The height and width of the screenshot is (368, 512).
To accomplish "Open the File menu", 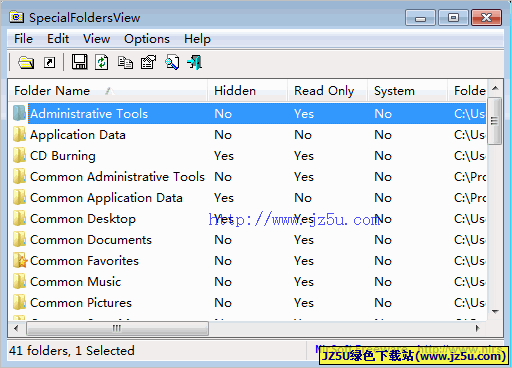I will (23, 39).
